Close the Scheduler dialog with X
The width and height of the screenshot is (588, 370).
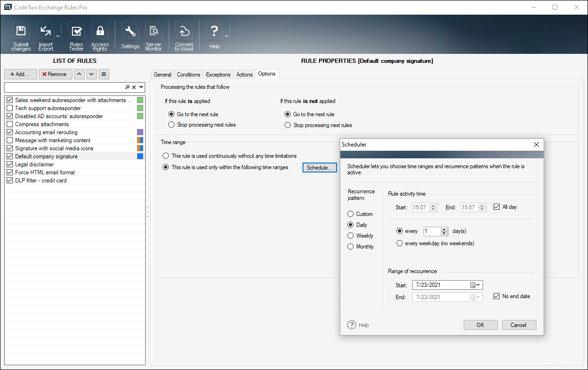(536, 145)
